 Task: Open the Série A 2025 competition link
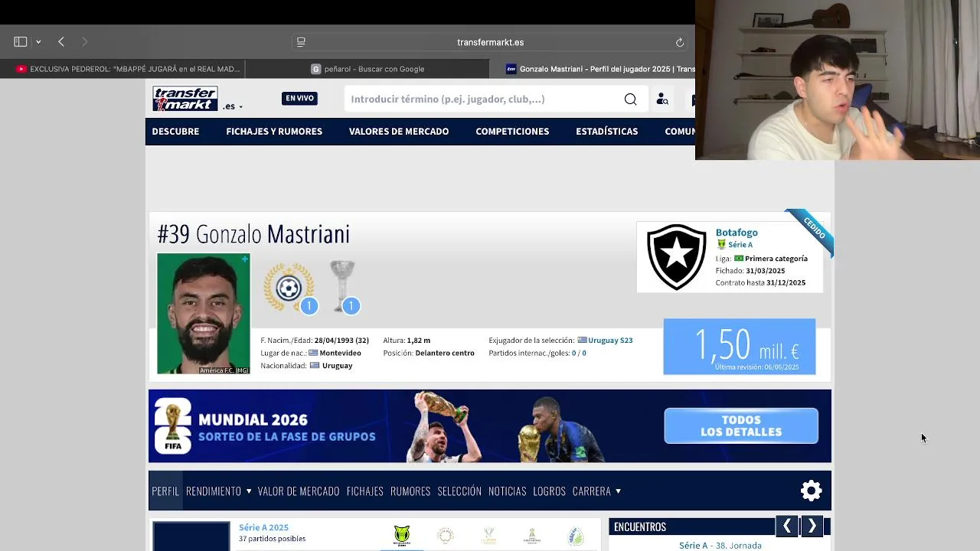(x=263, y=527)
